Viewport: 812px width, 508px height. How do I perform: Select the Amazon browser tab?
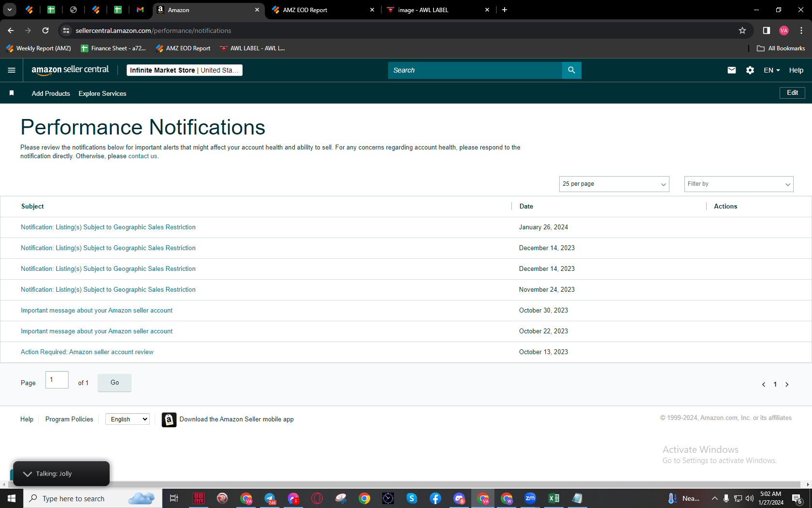click(x=208, y=10)
